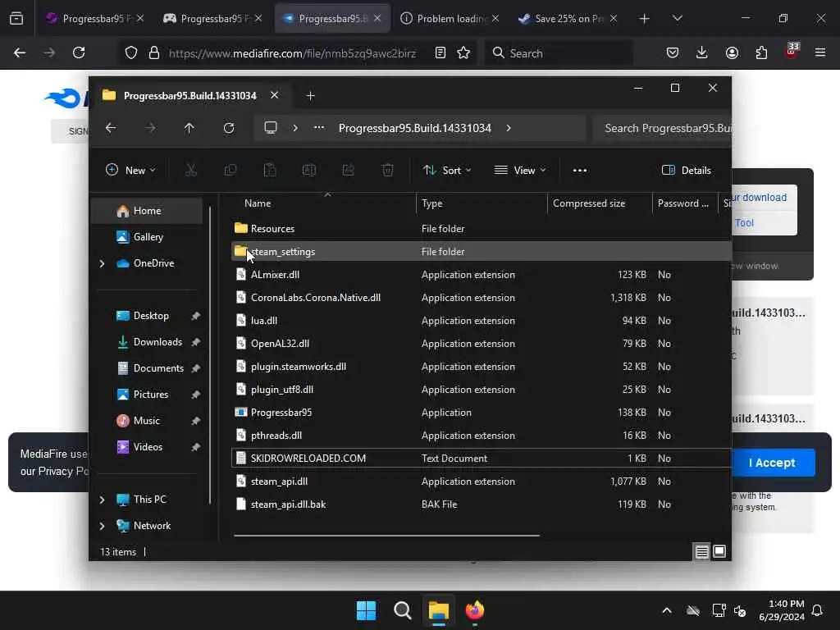This screenshot has width=840, height=630.
Task: Expand Network in navigation pane
Action: click(x=102, y=526)
